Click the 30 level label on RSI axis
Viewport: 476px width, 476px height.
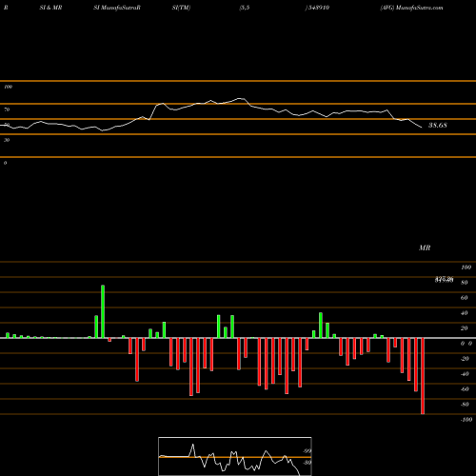click(x=7, y=140)
